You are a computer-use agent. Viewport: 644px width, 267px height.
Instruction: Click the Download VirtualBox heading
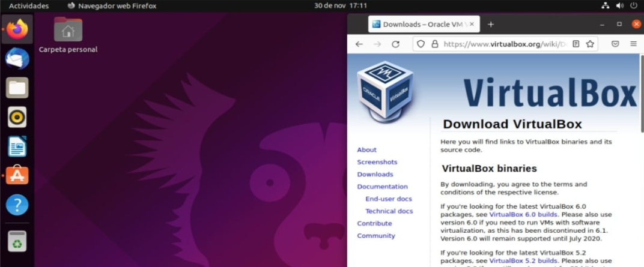[x=512, y=124]
